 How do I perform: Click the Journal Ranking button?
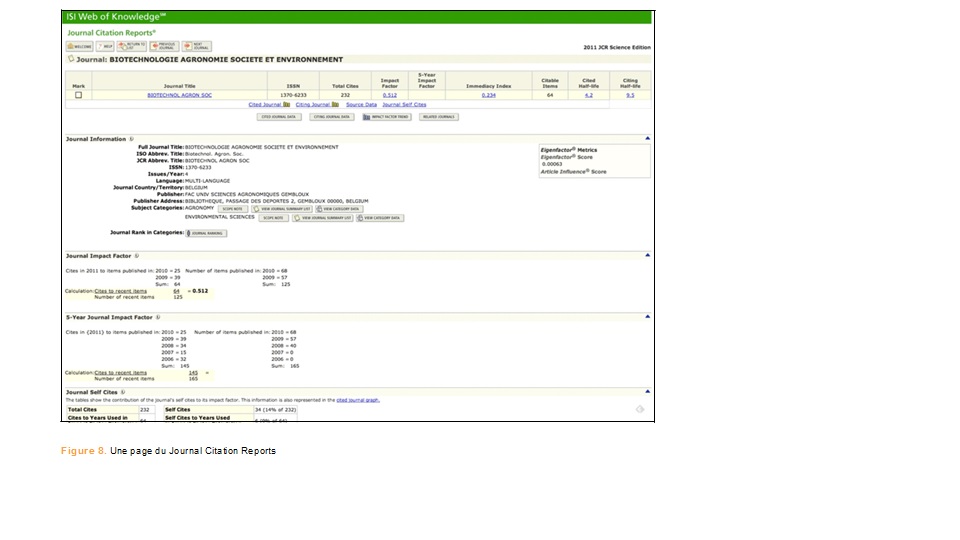(206, 233)
